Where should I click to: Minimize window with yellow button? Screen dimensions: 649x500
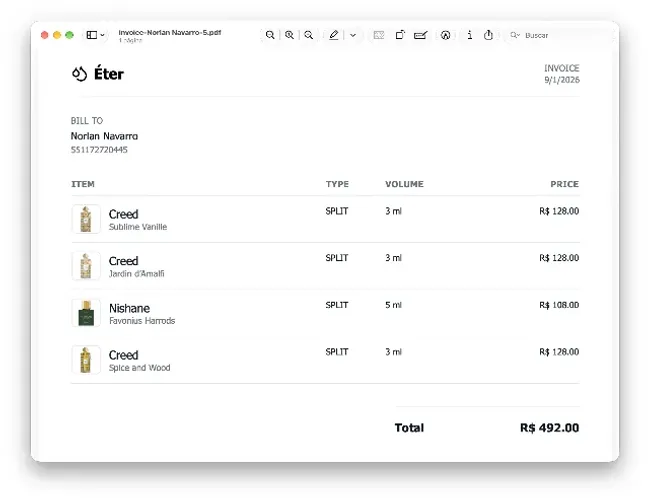(x=57, y=35)
